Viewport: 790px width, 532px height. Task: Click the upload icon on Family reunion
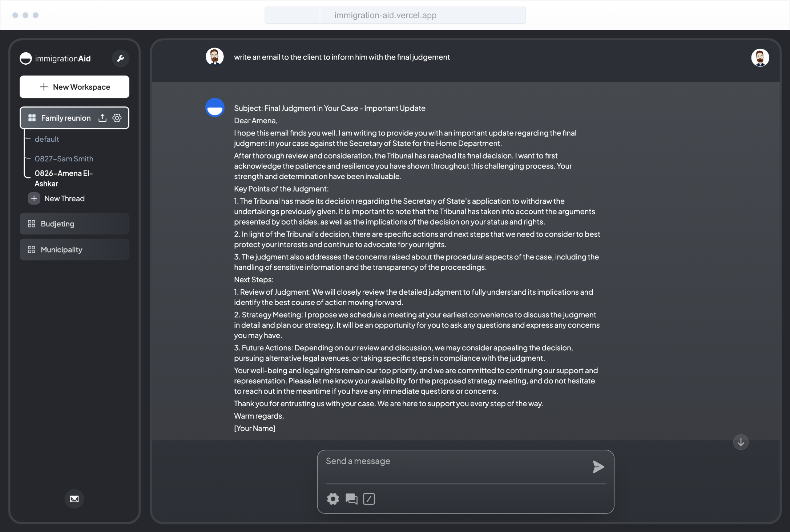[x=102, y=118]
